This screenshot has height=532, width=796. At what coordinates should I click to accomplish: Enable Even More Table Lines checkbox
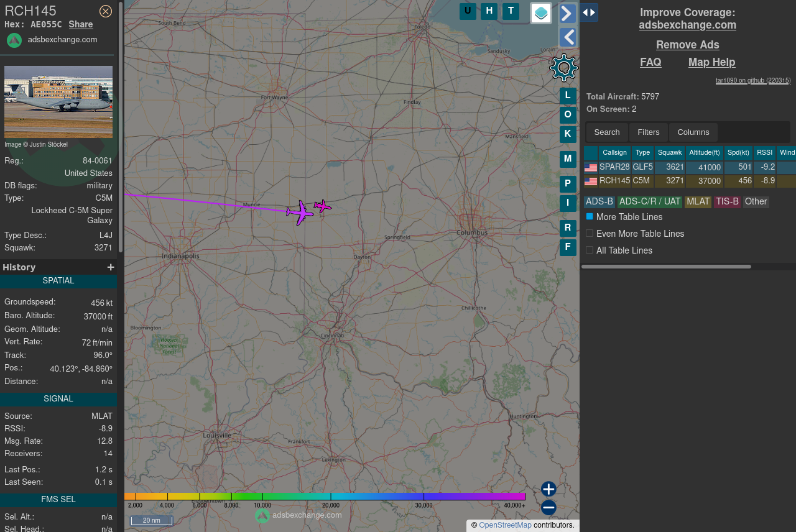(590, 233)
